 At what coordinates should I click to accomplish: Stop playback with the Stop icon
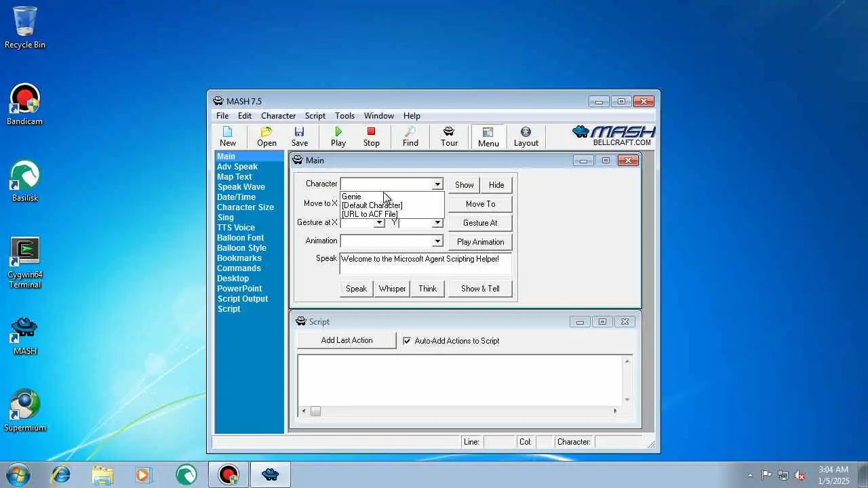pyautogui.click(x=371, y=136)
